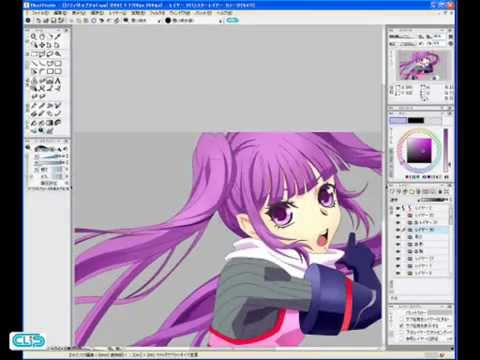480x360 pixels.
Task: Click the lavender main color swatch
Action: click(398, 120)
